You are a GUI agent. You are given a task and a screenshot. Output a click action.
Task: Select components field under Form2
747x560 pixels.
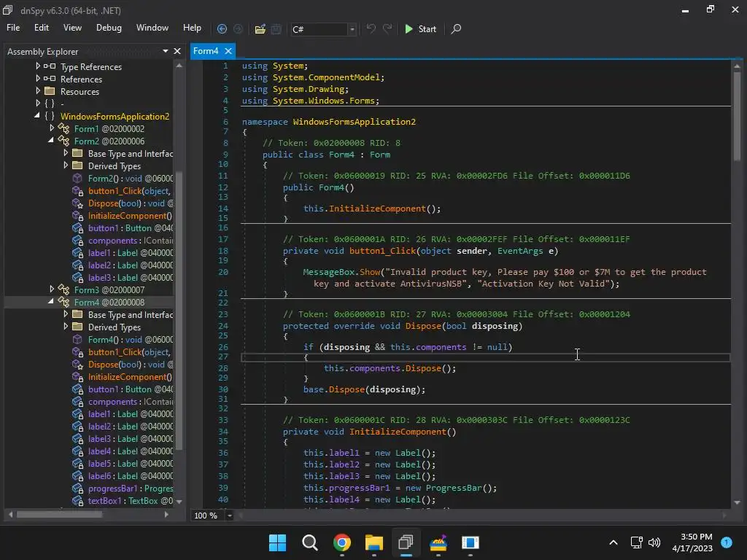coord(131,241)
